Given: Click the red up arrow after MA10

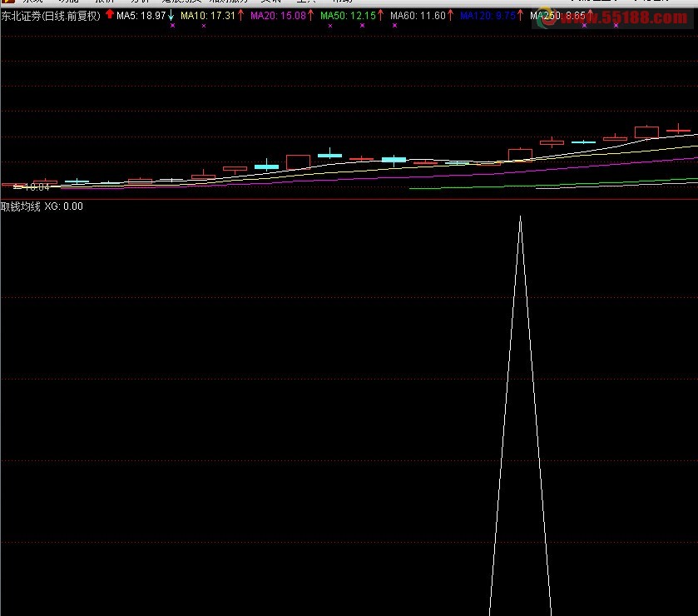Looking at the screenshot, I should pos(241,15).
